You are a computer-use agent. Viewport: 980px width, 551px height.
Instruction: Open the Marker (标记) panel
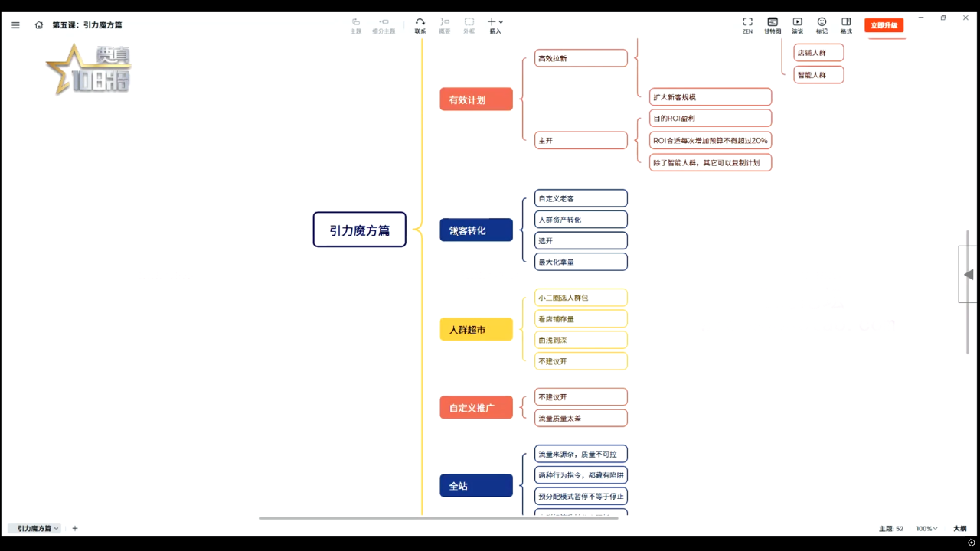click(x=822, y=25)
